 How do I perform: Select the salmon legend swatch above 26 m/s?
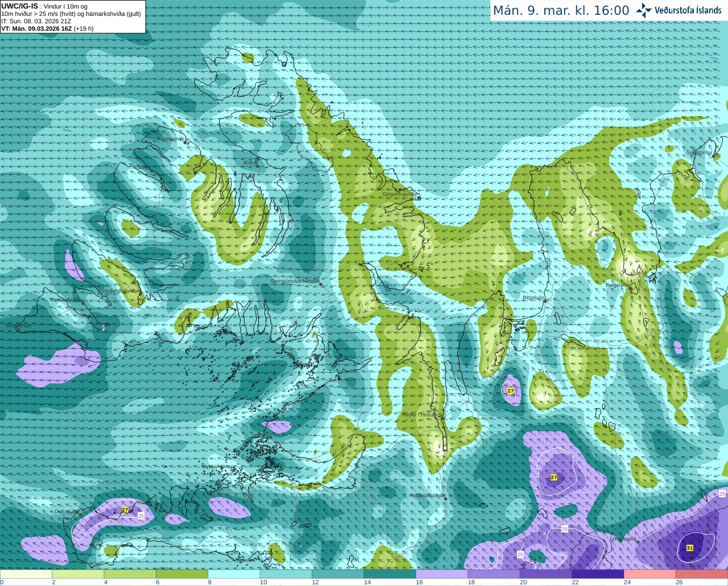[702, 574]
